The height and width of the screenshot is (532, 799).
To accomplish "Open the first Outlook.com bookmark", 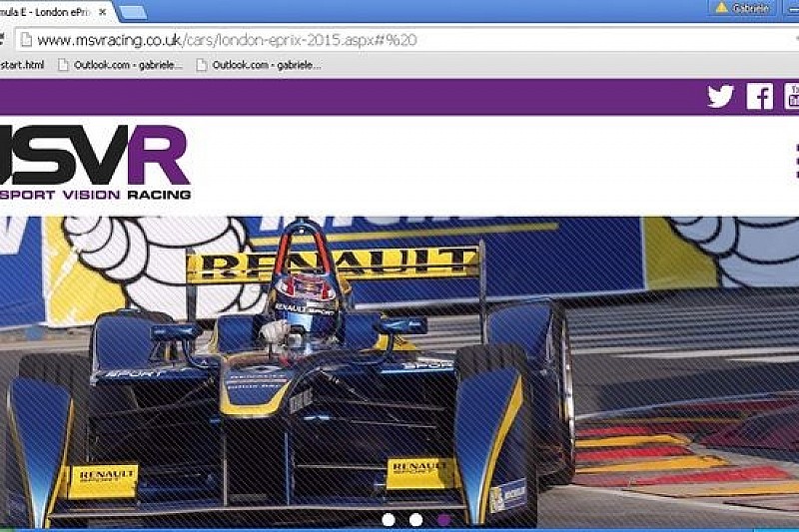I will tap(120, 65).
